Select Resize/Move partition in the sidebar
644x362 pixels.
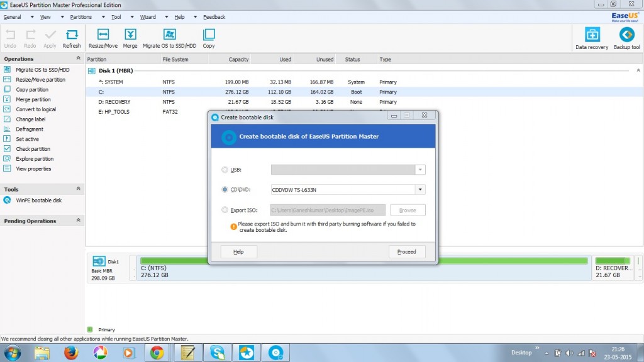(x=40, y=80)
